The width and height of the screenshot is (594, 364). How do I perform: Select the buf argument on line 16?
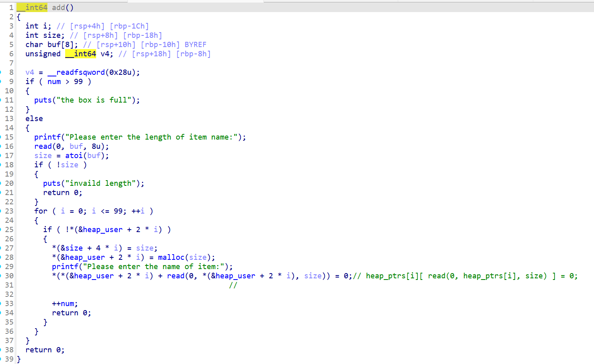tap(76, 146)
